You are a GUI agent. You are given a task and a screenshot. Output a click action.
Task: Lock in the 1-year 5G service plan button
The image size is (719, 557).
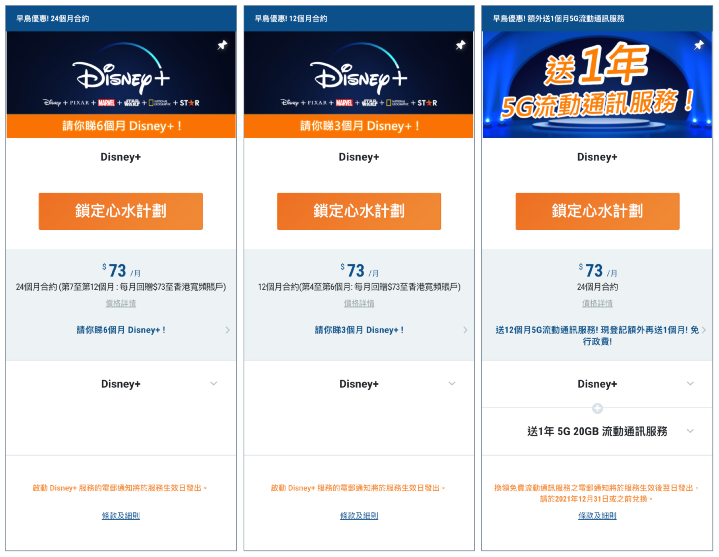coord(597,211)
